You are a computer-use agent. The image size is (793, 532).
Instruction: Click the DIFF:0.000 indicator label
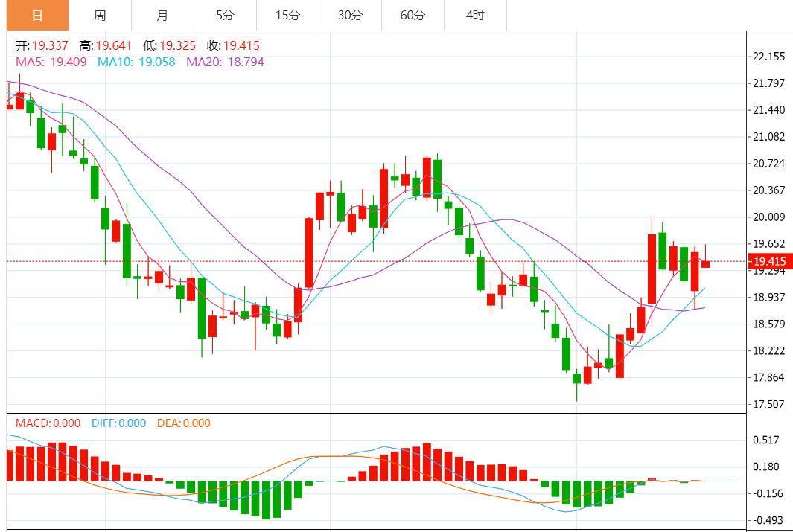(x=119, y=423)
